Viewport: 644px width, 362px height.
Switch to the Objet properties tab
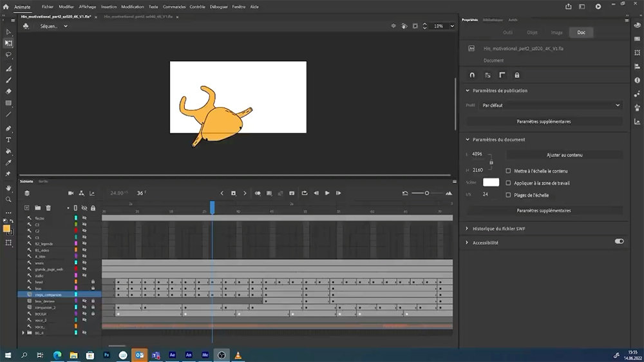coord(532,32)
